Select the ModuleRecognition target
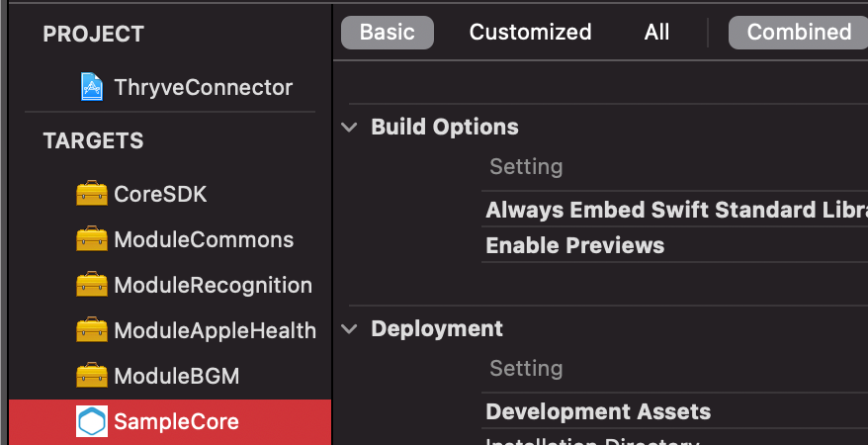Viewport: 868px width, 445px height. pos(213,285)
